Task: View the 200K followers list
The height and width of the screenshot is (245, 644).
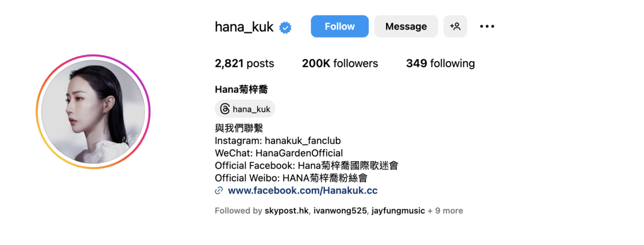Action: click(340, 63)
